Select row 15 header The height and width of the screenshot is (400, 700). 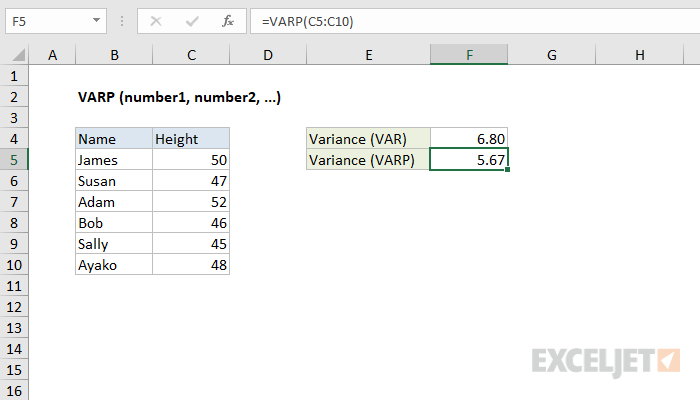tap(14, 370)
